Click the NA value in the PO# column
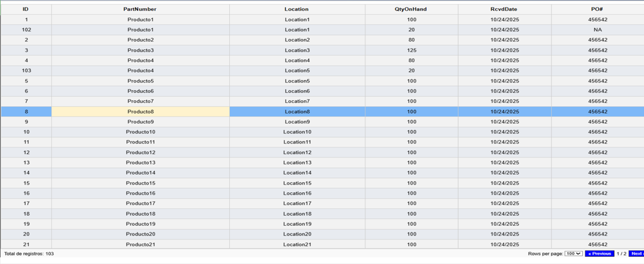Image resolution: width=644 pixels, height=264 pixels. pos(597,30)
